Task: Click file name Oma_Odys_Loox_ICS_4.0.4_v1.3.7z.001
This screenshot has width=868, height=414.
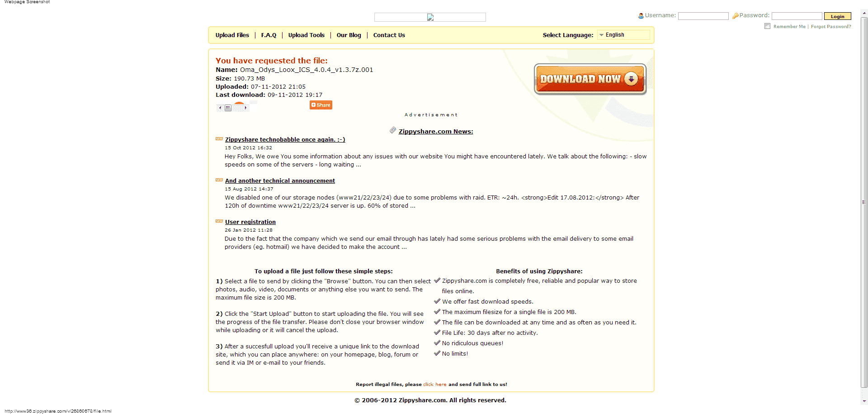Action: coord(307,70)
